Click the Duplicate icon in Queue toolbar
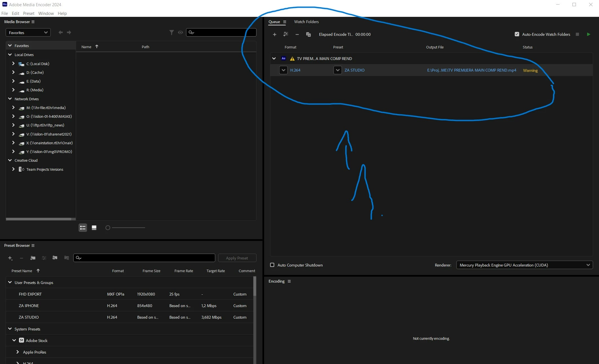Viewport: 599px width, 364px height. click(x=308, y=34)
